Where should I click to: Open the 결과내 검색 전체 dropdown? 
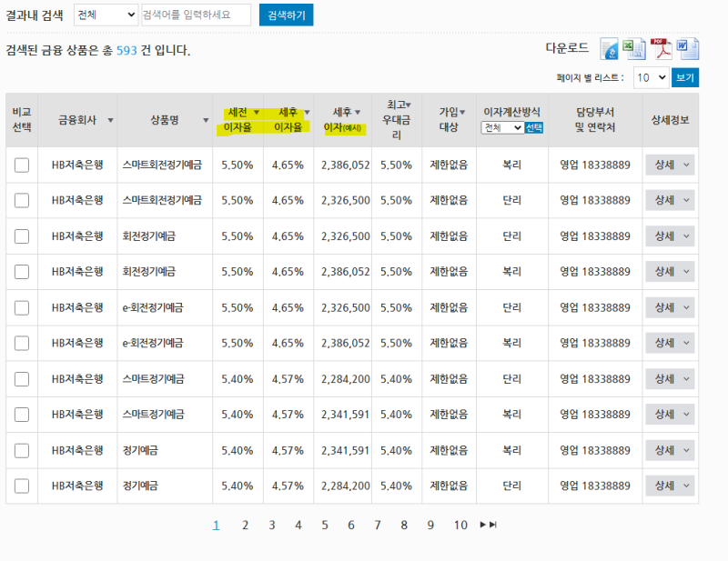106,15
